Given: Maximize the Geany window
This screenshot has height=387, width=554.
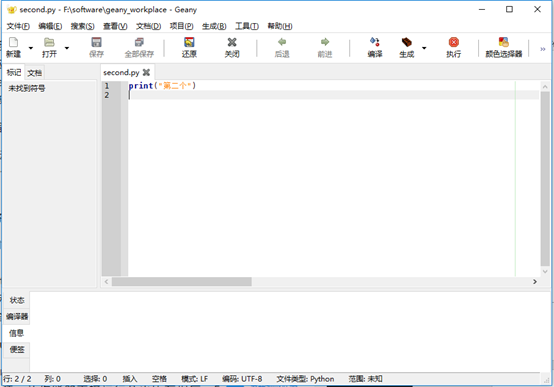Looking at the screenshot, I should click(509, 9).
